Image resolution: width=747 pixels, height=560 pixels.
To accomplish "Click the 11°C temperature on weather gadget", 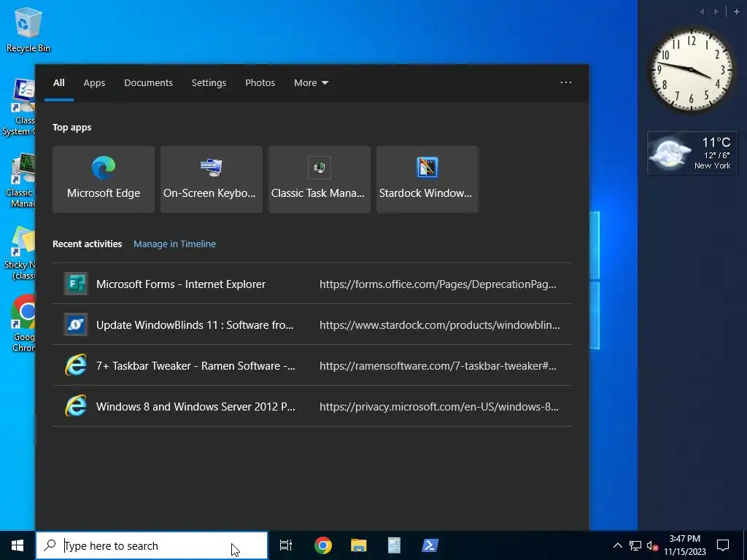I will [716, 142].
